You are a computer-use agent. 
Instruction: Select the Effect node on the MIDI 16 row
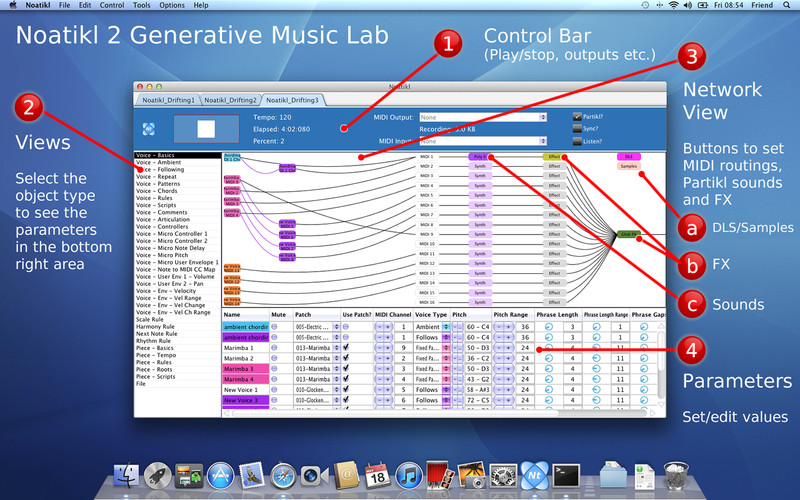click(555, 302)
